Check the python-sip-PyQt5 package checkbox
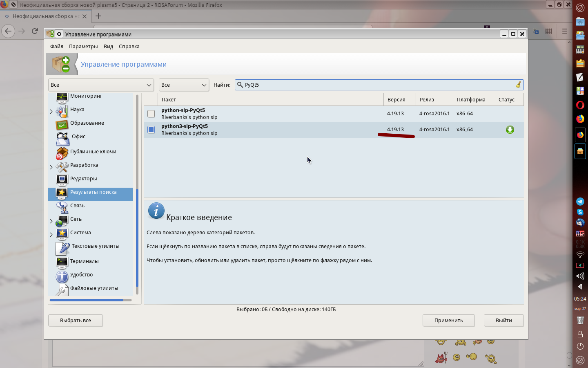 (151, 114)
